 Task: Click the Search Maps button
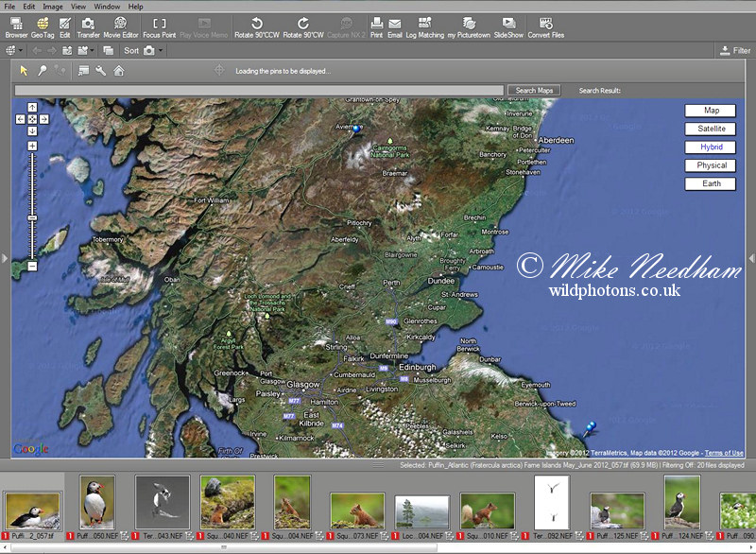point(534,90)
